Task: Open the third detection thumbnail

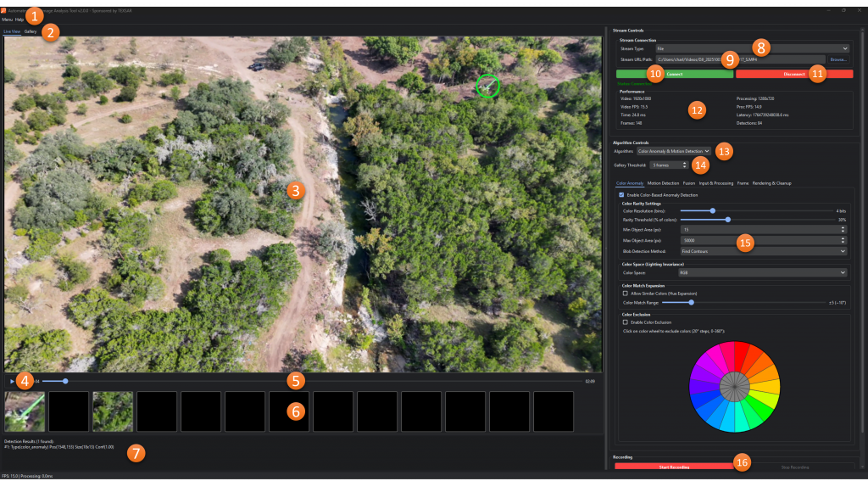Action: coord(113,411)
